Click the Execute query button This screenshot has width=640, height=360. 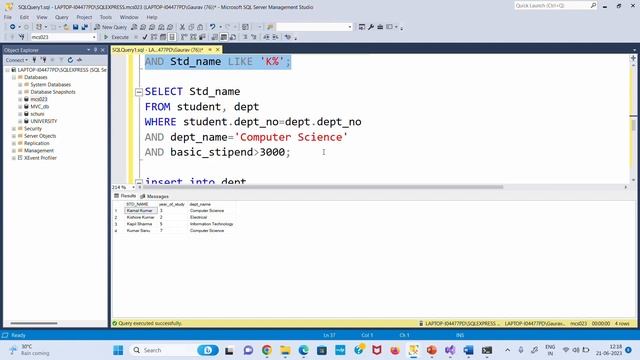(x=116, y=37)
